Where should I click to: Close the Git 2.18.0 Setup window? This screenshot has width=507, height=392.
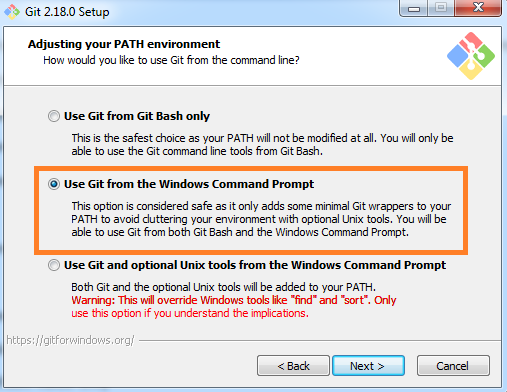coord(478,8)
